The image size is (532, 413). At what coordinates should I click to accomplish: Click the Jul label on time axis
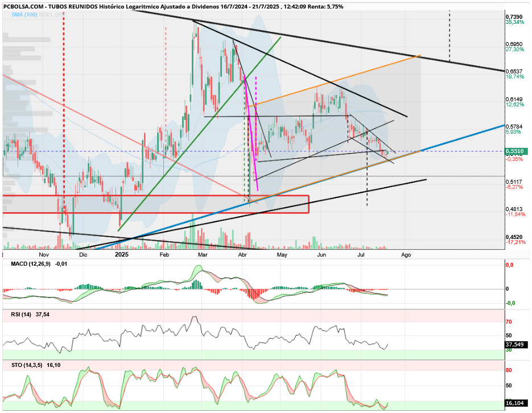click(x=361, y=255)
